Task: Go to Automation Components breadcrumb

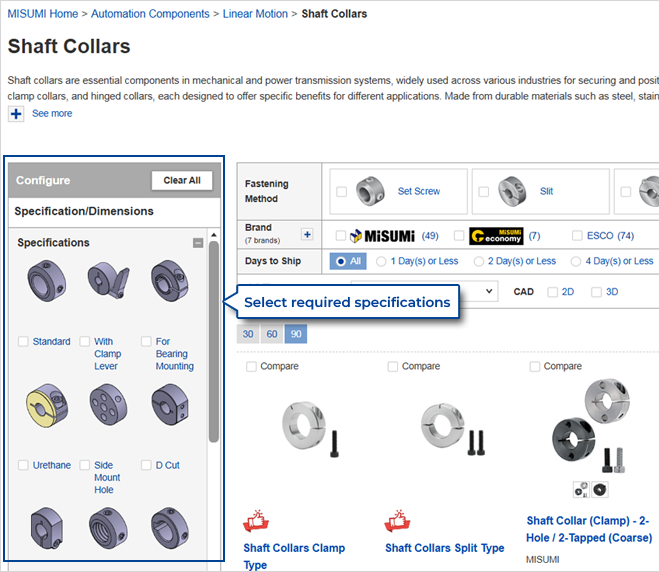Action: click(x=152, y=14)
